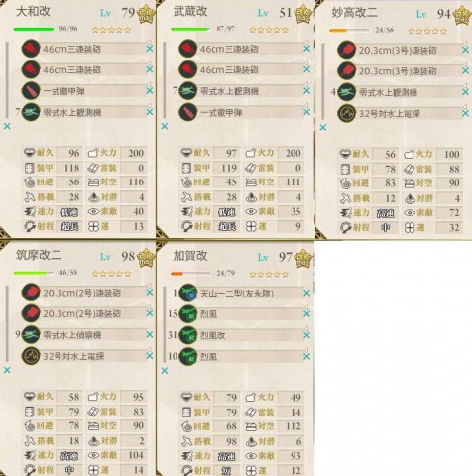Click Myoko's Type 32 surface radar icon
This screenshot has width=472, height=476.
pyautogui.click(x=346, y=113)
